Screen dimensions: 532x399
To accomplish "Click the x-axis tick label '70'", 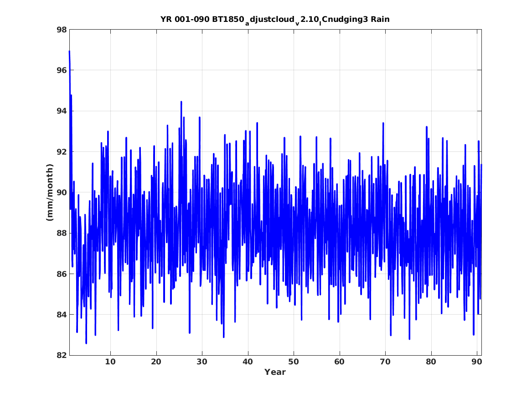I will pos(385,362).
